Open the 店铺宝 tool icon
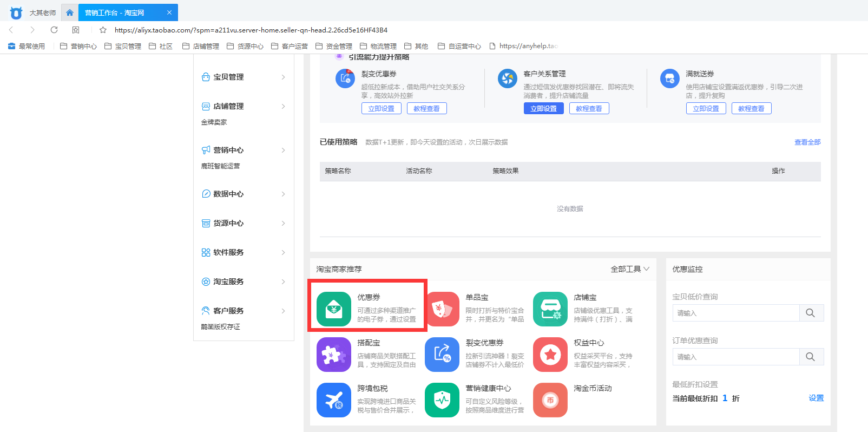868x432 pixels. 550,309
